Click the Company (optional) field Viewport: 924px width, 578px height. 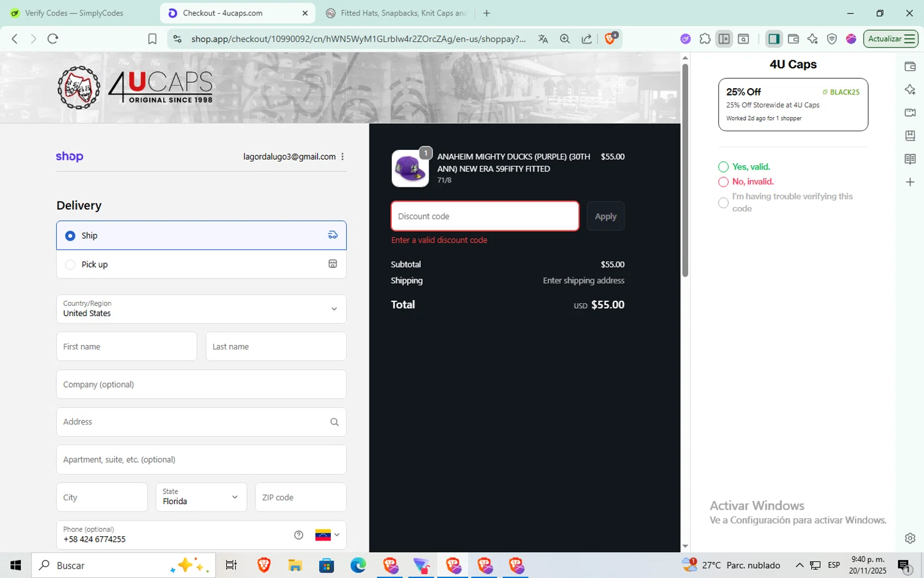201,385
